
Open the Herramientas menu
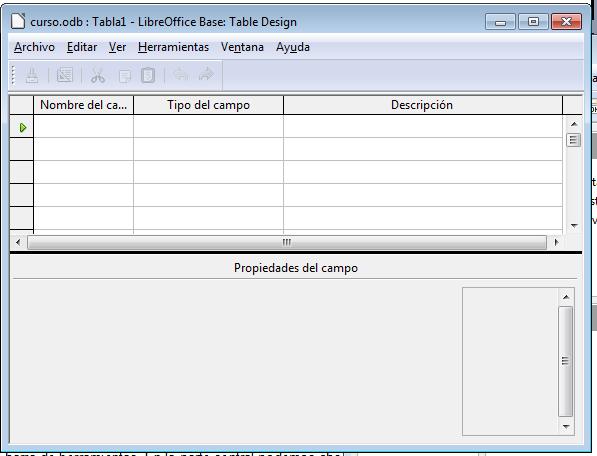[x=173, y=47]
